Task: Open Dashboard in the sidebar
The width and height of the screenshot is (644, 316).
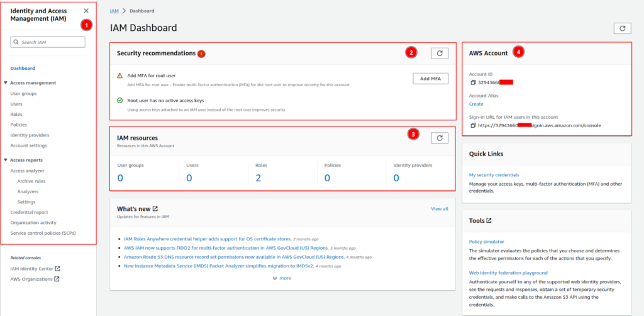Action: point(23,68)
